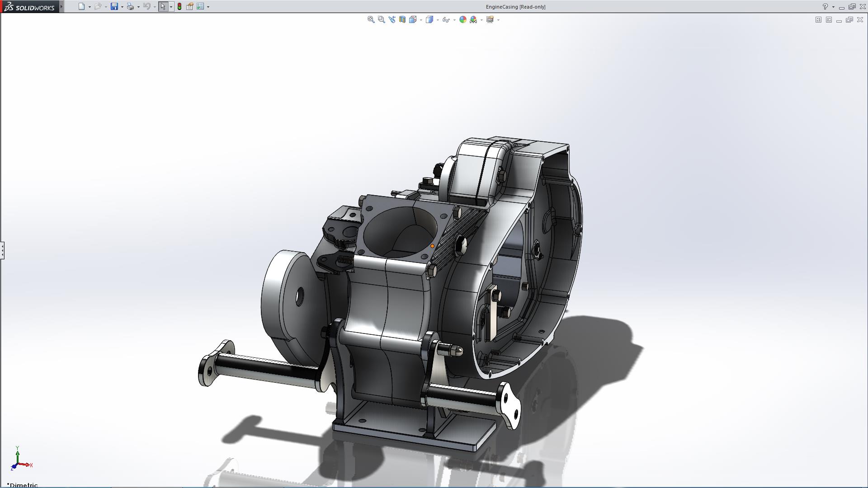
Task: Click the Apply Scene icon
Action: [x=473, y=19]
